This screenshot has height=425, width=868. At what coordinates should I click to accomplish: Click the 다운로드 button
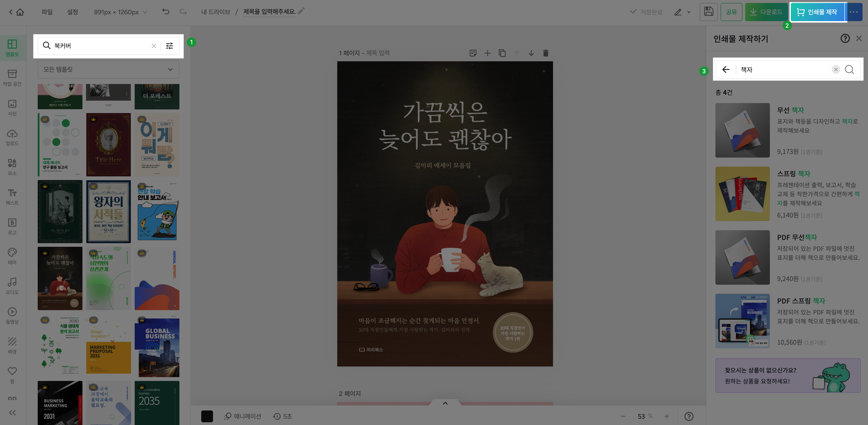click(x=766, y=12)
